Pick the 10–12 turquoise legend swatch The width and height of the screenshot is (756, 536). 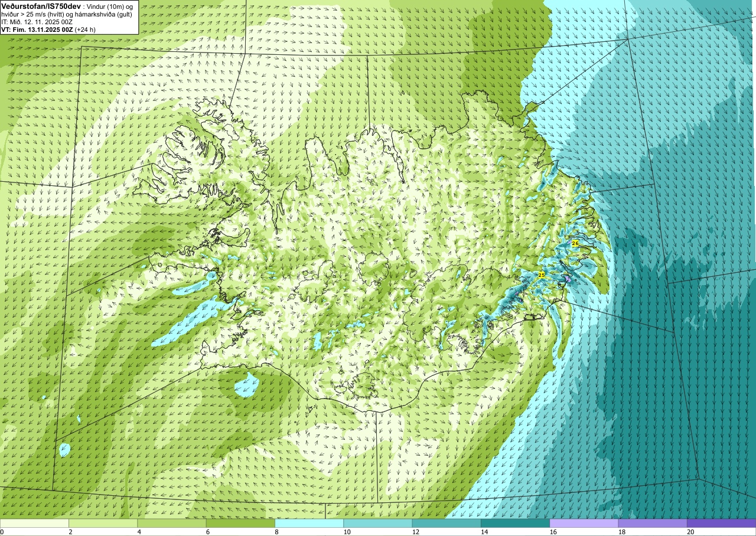378,523
